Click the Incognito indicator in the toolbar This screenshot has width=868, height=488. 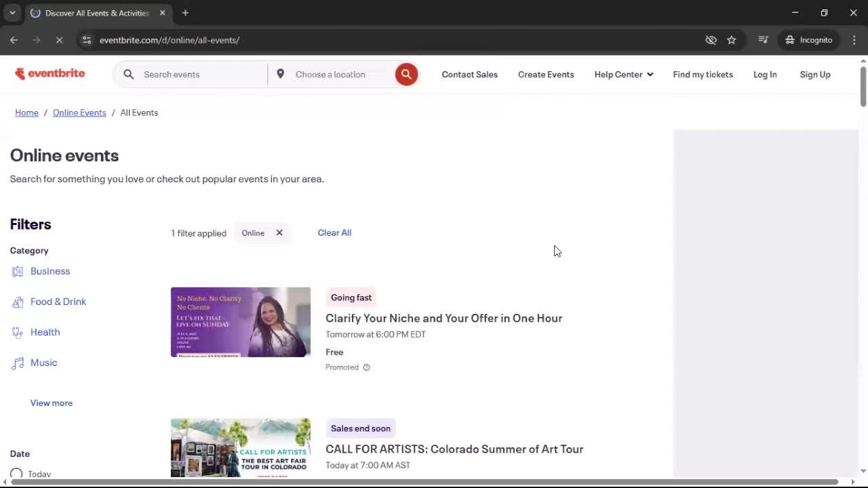point(808,39)
